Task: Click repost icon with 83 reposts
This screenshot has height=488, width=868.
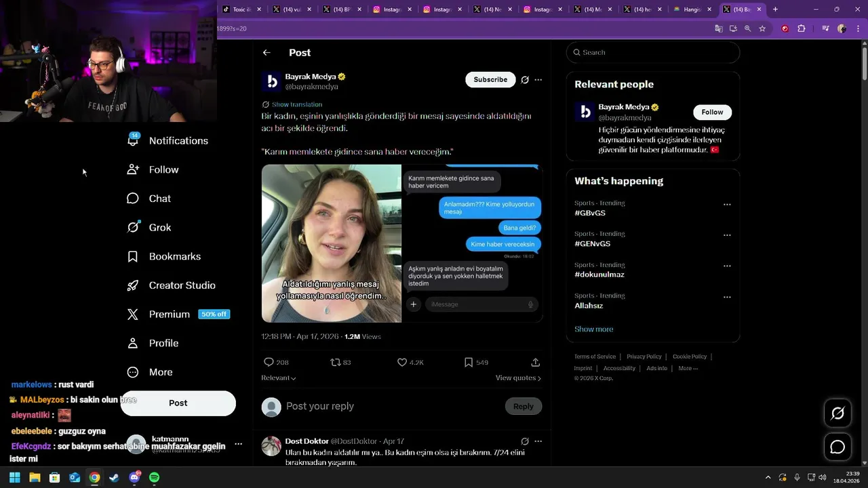Action: pyautogui.click(x=335, y=363)
